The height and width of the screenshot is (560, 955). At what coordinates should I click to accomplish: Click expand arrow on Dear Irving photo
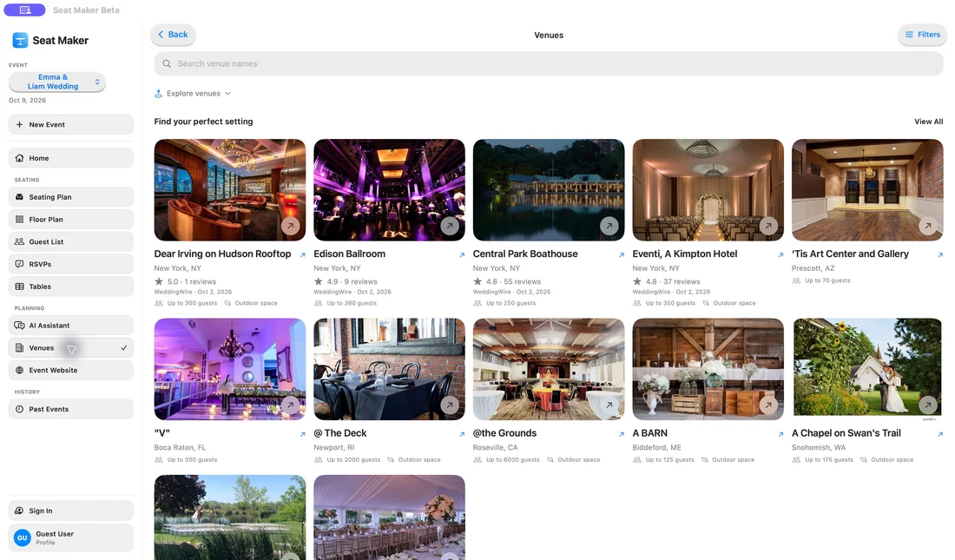pos(291,226)
